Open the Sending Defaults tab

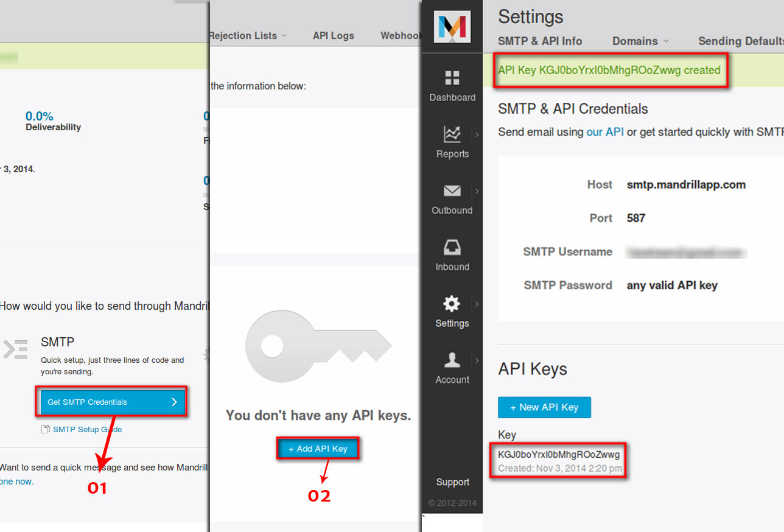[x=741, y=41]
